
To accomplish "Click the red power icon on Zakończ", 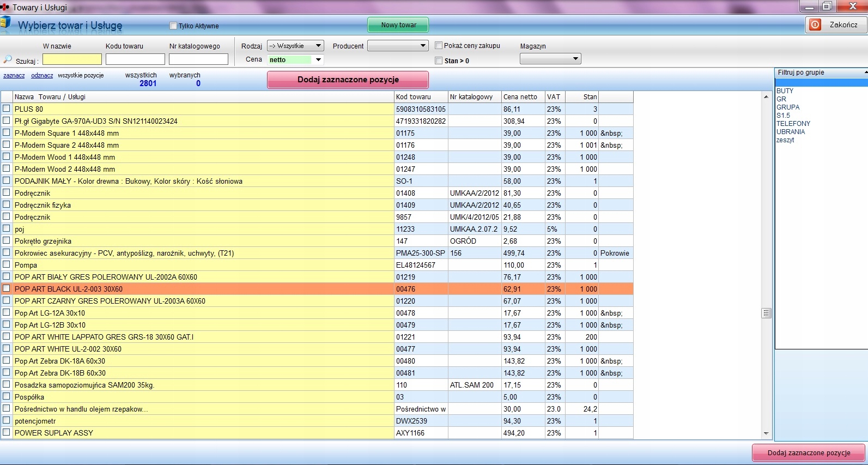I will [815, 25].
